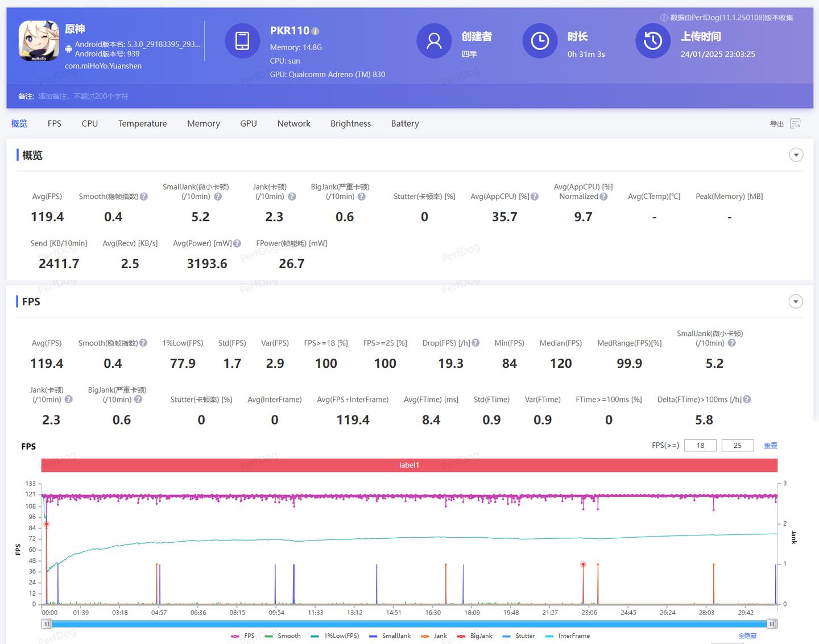Screen dimensions: 819x644
Task: Click the upload time history icon
Action: 652,41
